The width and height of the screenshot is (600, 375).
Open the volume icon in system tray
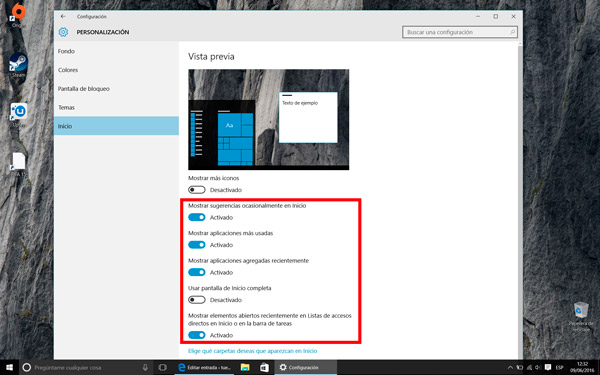(x=538, y=367)
